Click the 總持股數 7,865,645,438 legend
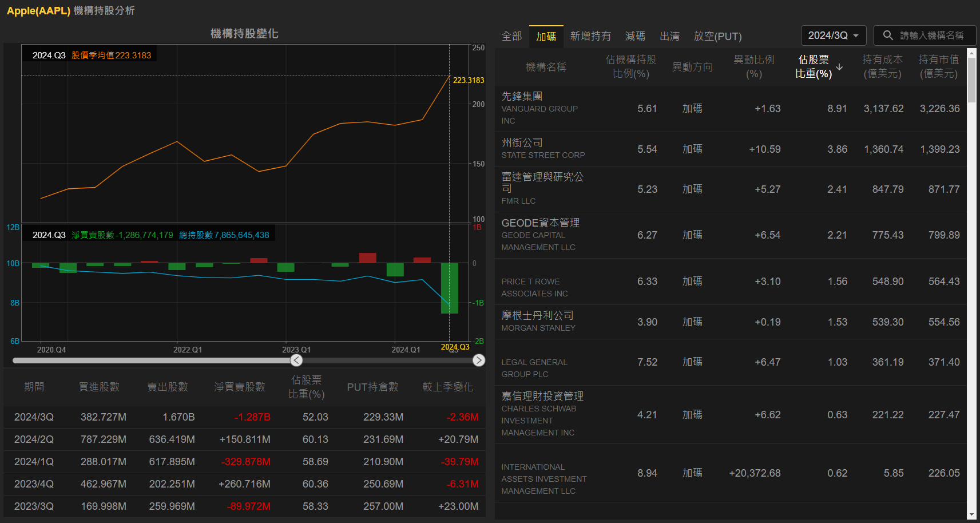Viewport: 980px width, 523px height. [224, 235]
